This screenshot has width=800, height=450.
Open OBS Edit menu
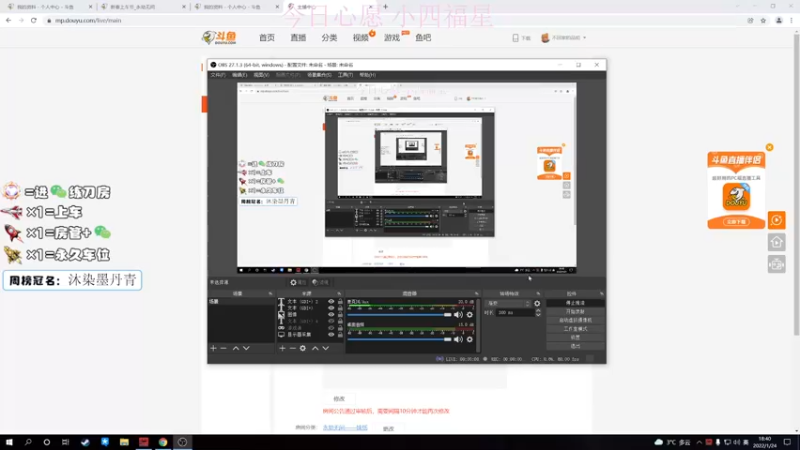[239, 75]
